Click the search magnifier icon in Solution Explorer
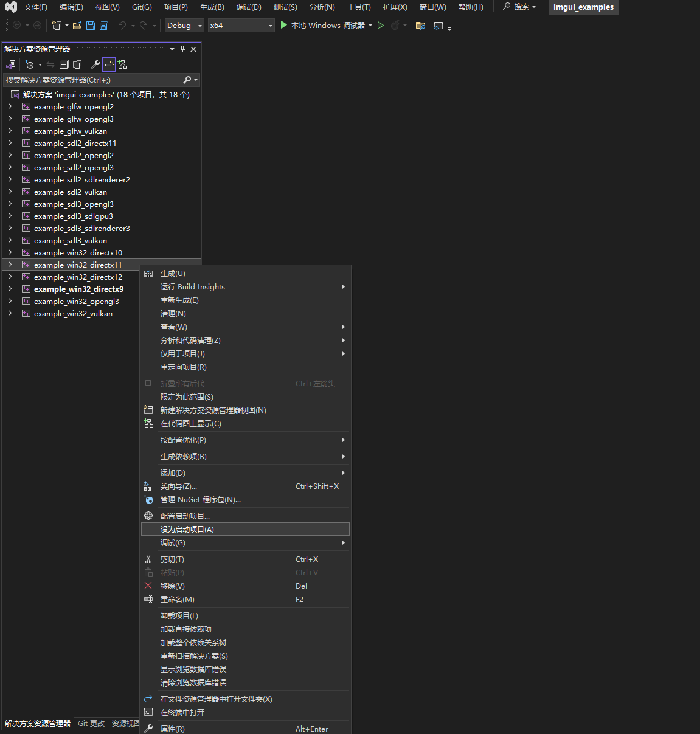Viewport: 700px width, 734px height. click(187, 80)
